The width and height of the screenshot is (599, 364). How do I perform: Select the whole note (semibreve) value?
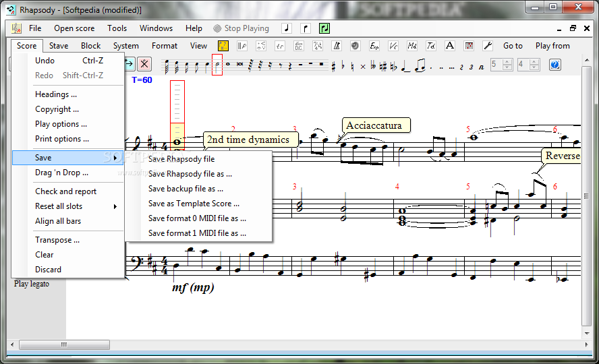[228, 64]
